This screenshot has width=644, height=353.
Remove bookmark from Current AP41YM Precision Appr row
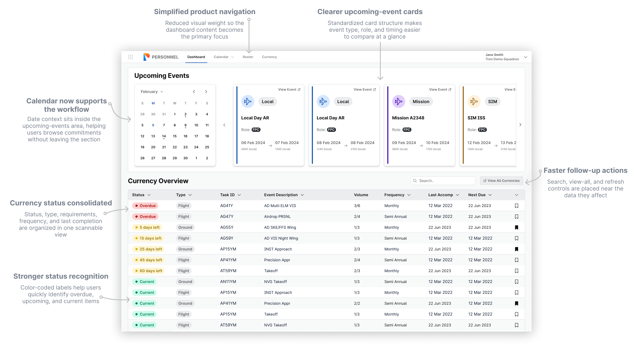(516, 303)
